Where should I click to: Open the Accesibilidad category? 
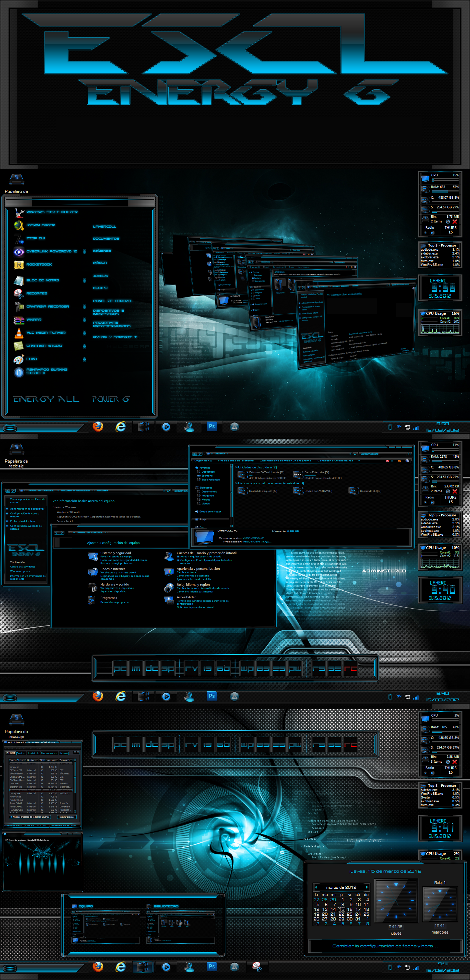tap(187, 597)
